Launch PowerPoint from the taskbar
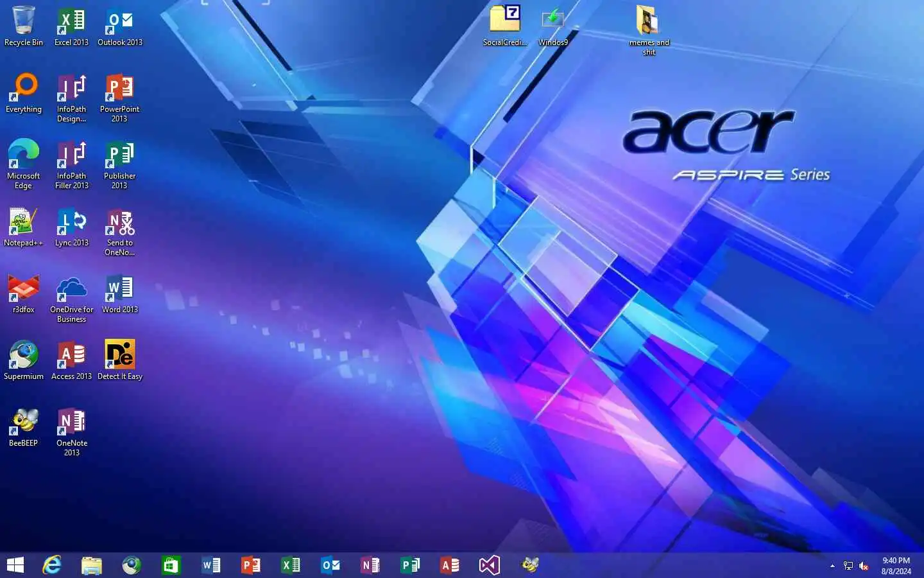This screenshot has width=924, height=578. tap(251, 565)
